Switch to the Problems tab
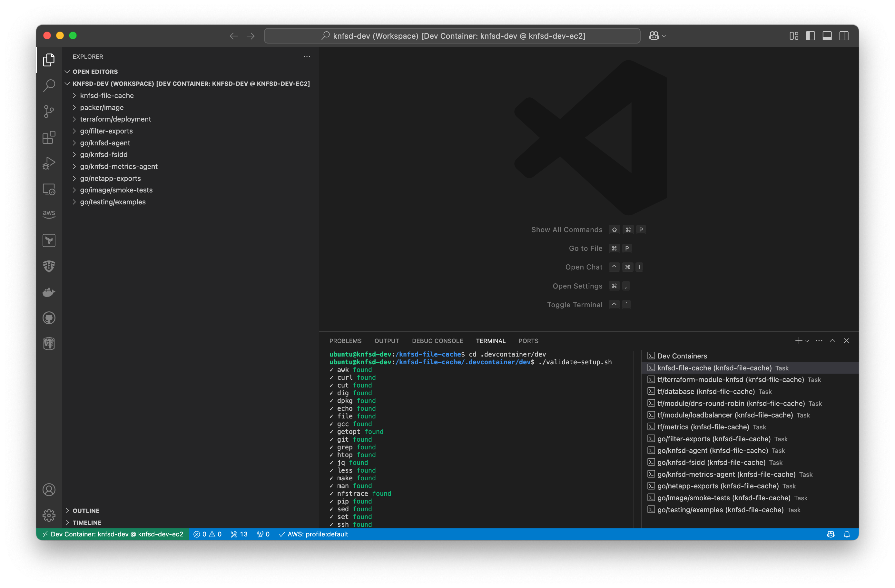Viewport: 895px width, 588px height. pyautogui.click(x=345, y=341)
